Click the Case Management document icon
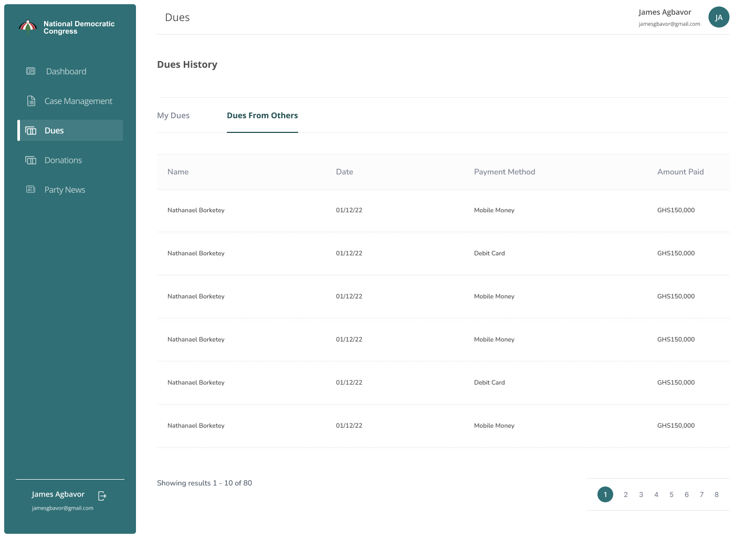This screenshot has height=538, width=756. [31, 101]
